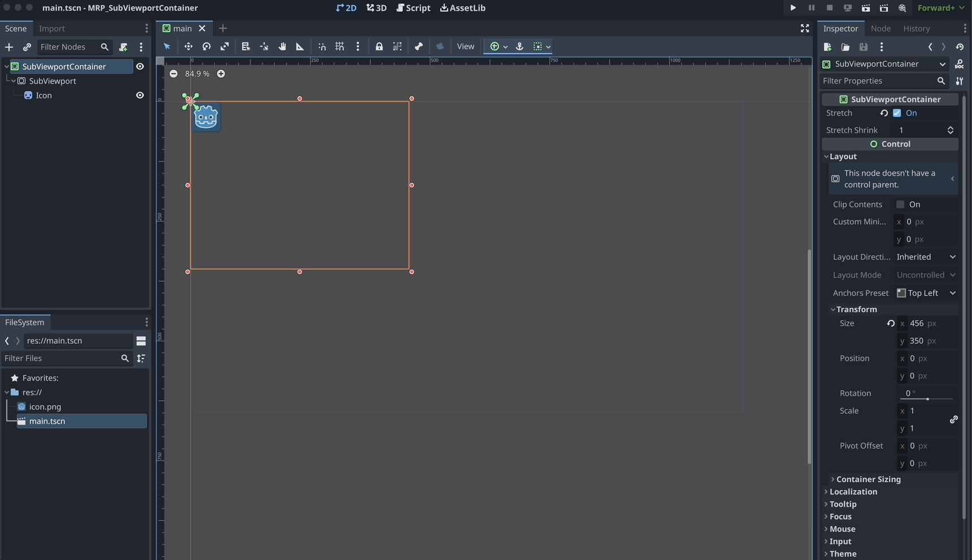Switch to the Import tab
The image size is (972, 560).
(x=51, y=28)
